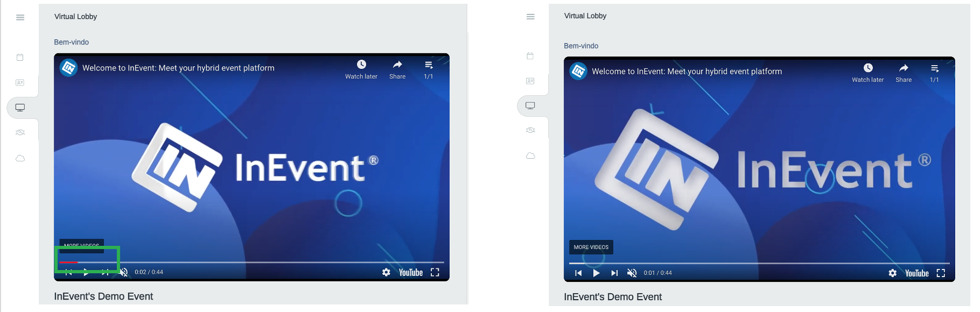Click Bem-vindo heading in right panel
The width and height of the screenshot is (980, 312).
click(581, 46)
